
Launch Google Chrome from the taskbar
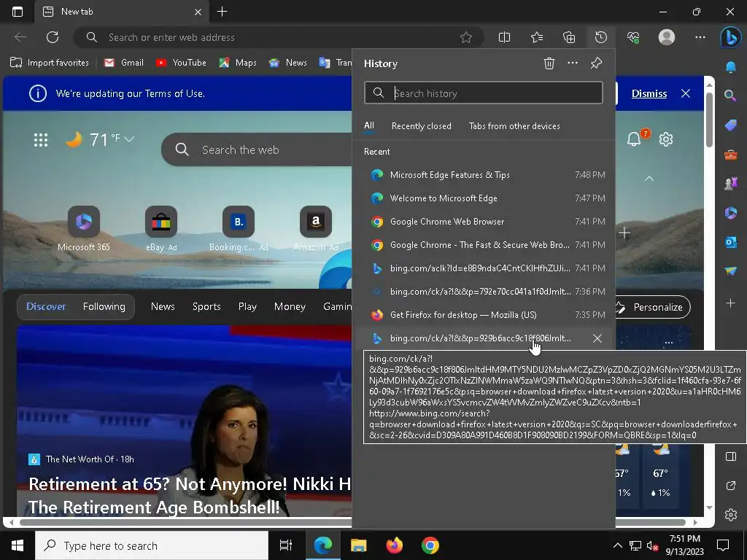pos(430,545)
